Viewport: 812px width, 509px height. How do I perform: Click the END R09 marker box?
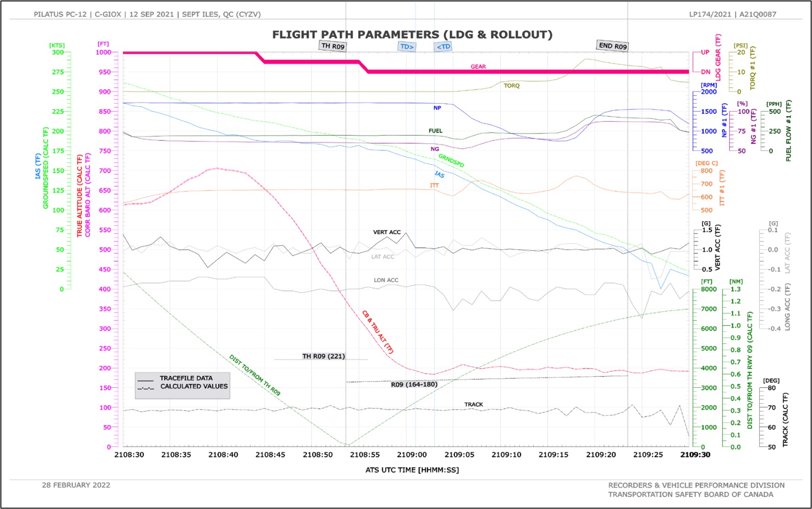(612, 46)
